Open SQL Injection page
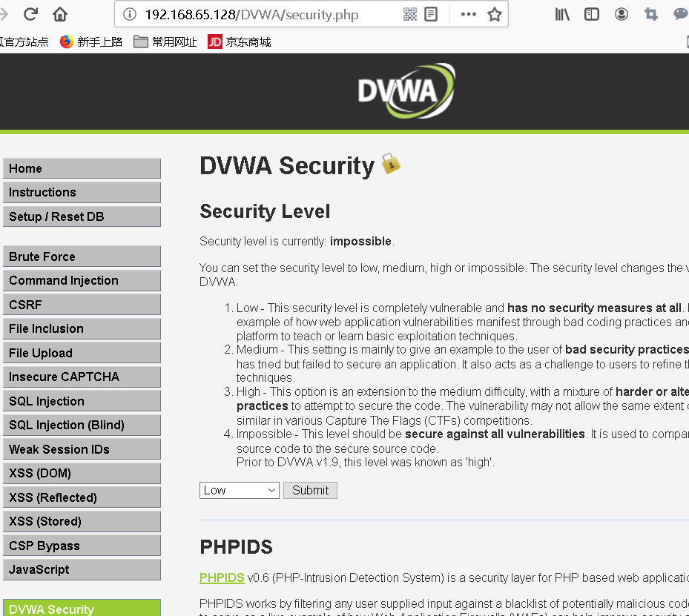The image size is (689, 616). pos(82,401)
